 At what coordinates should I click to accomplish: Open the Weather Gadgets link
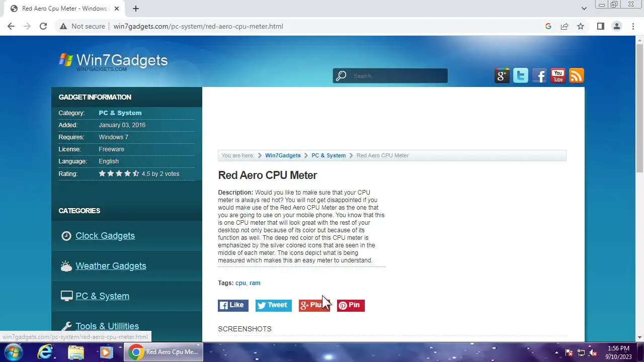click(111, 266)
